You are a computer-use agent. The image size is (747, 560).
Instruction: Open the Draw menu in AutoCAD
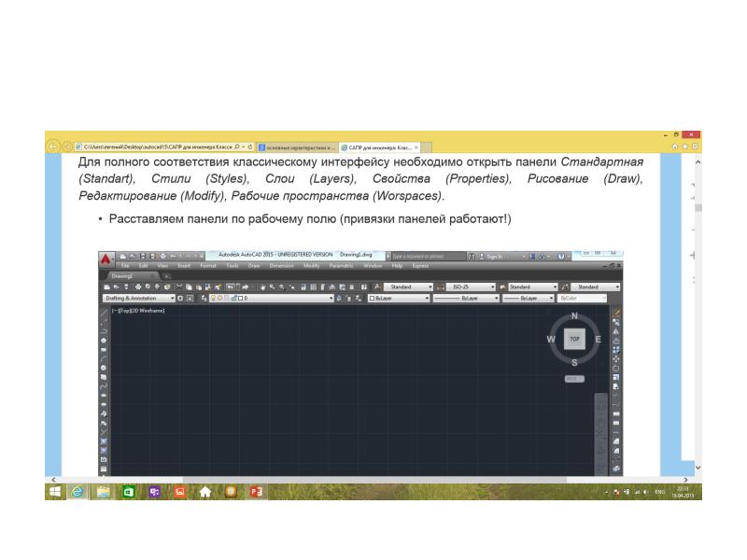pyautogui.click(x=254, y=266)
